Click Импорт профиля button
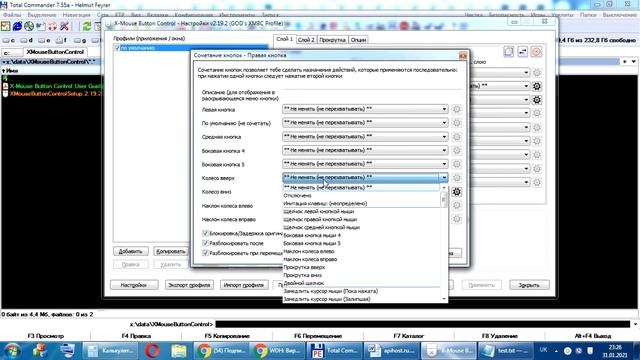The image size is (640, 360). (x=244, y=285)
